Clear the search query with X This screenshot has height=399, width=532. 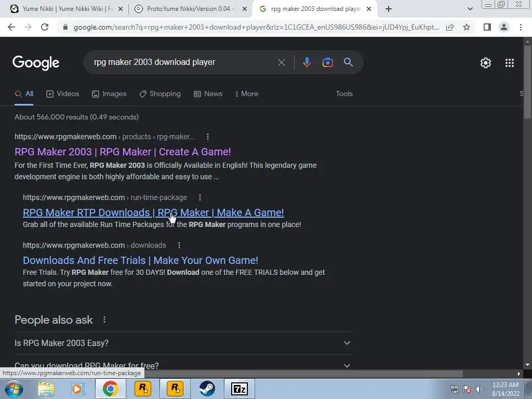(281, 62)
